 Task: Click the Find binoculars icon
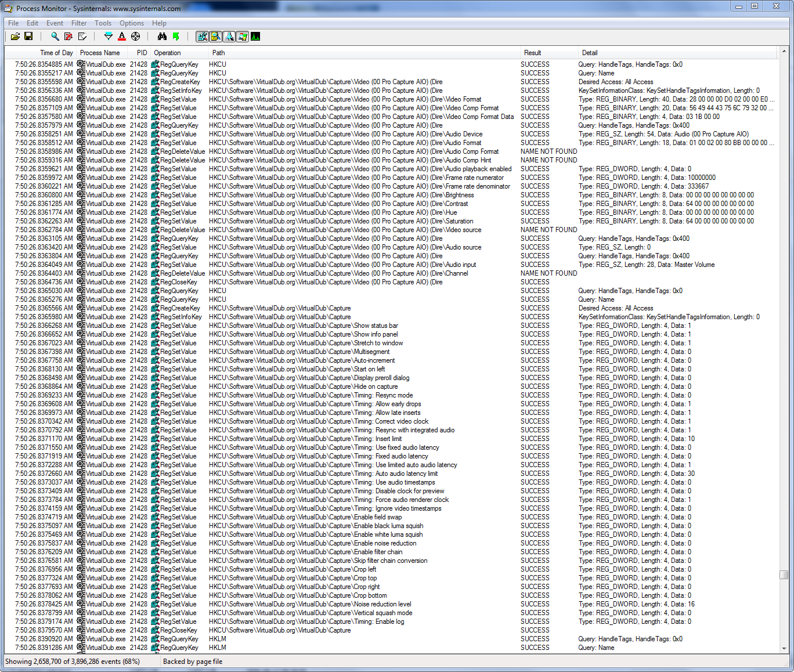pos(162,37)
